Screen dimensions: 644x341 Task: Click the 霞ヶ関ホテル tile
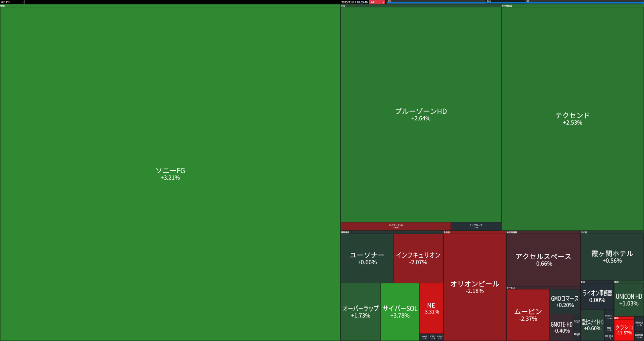tap(612, 257)
